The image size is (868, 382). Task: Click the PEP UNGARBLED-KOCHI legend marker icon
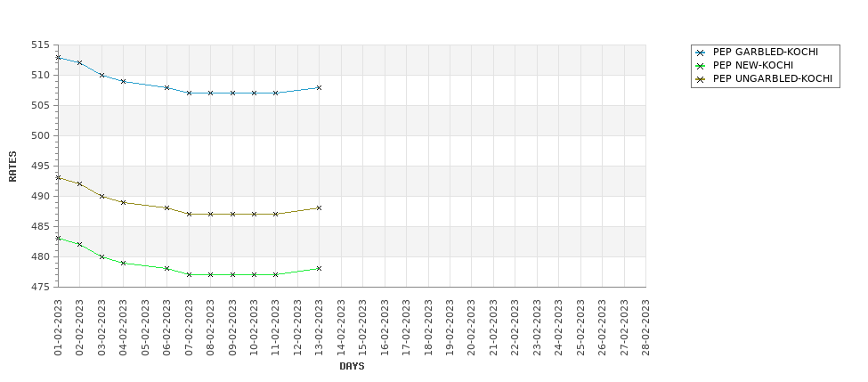click(x=701, y=79)
